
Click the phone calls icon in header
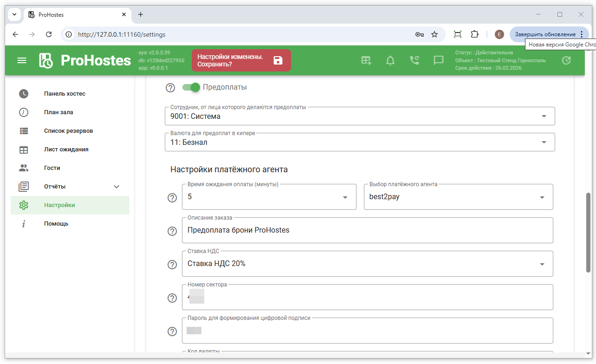pyautogui.click(x=414, y=60)
